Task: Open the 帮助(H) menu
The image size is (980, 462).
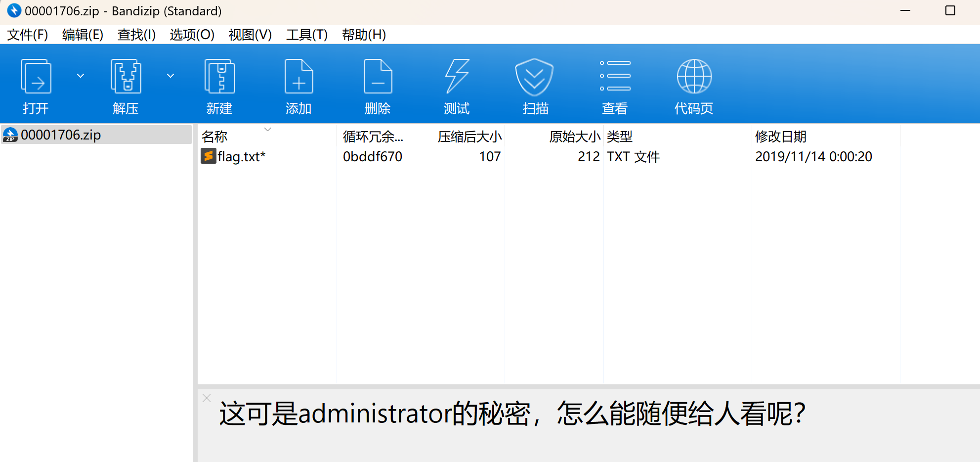Action: pyautogui.click(x=364, y=35)
